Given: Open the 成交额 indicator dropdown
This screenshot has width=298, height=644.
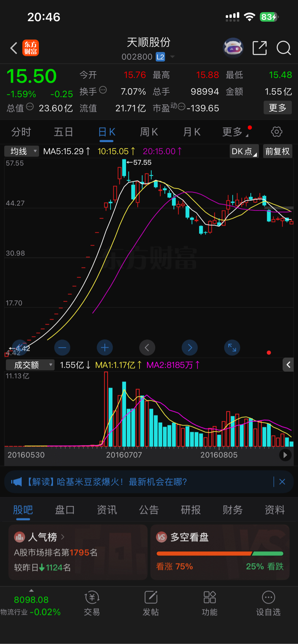Looking at the screenshot, I should click(x=30, y=365).
